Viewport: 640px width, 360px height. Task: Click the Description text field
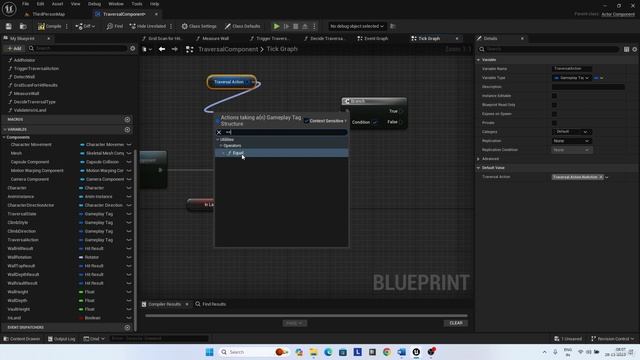(x=588, y=87)
